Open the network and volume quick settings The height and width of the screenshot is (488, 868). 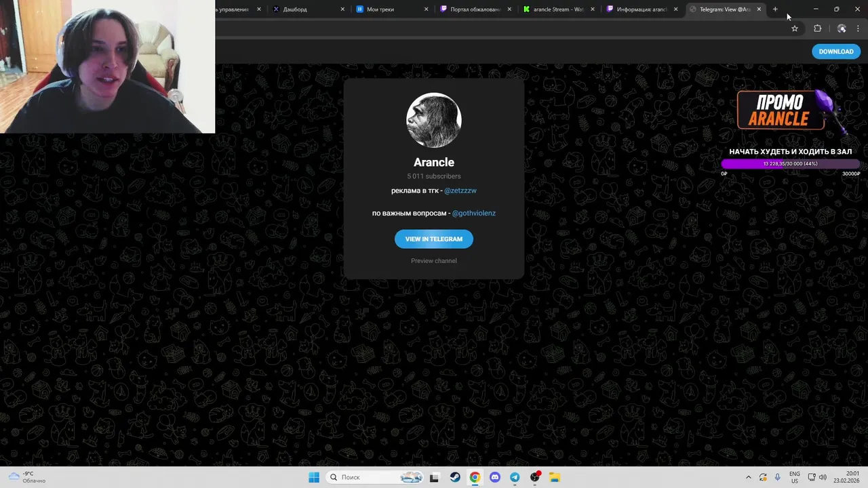pyautogui.click(x=816, y=477)
